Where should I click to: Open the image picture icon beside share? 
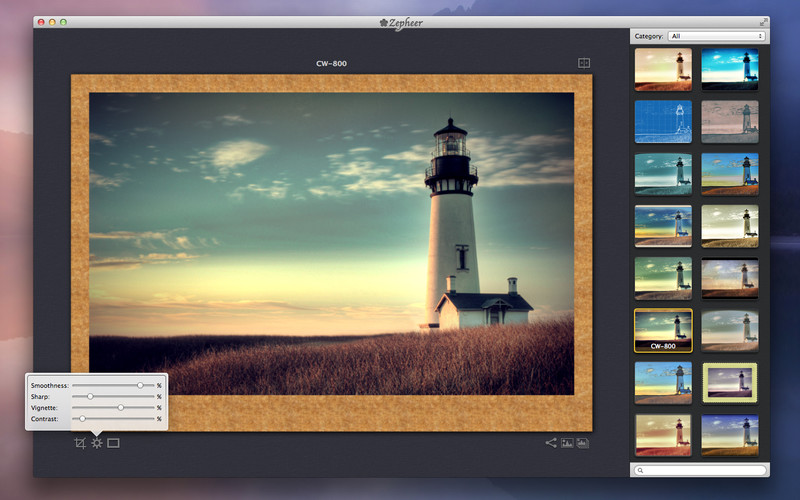(567, 443)
